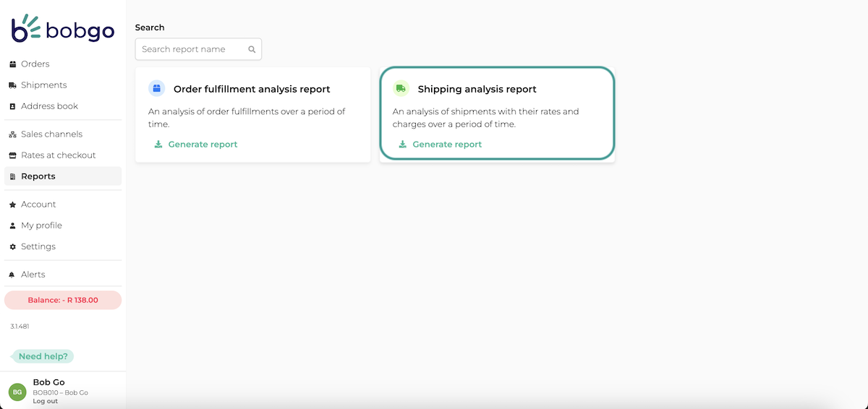This screenshot has width=868, height=409.
Task: Generate the Shipping analysis report
Action: pos(447,145)
